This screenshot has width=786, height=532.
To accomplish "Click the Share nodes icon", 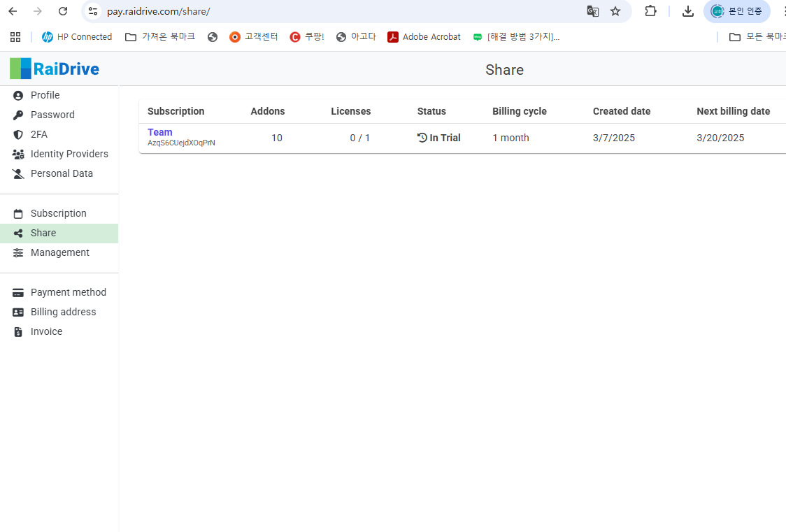I will 18,233.
